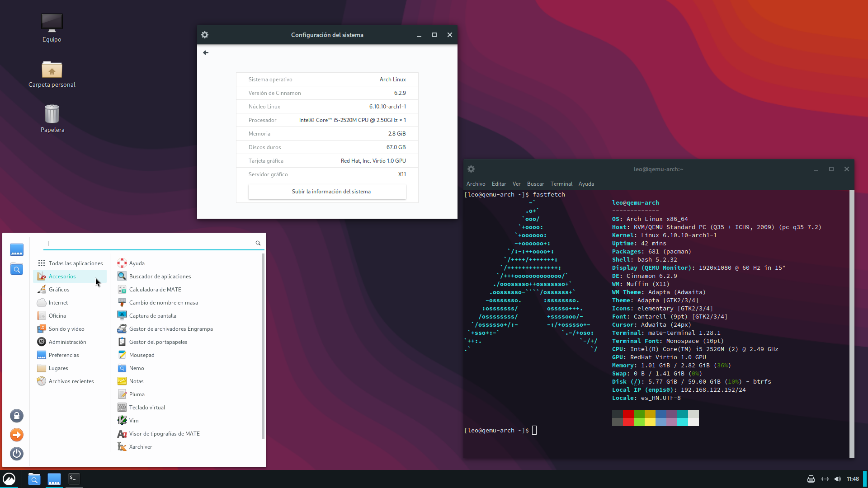Open the Terminal menu in the terminal window
Image resolution: width=868 pixels, height=488 pixels.
561,184
